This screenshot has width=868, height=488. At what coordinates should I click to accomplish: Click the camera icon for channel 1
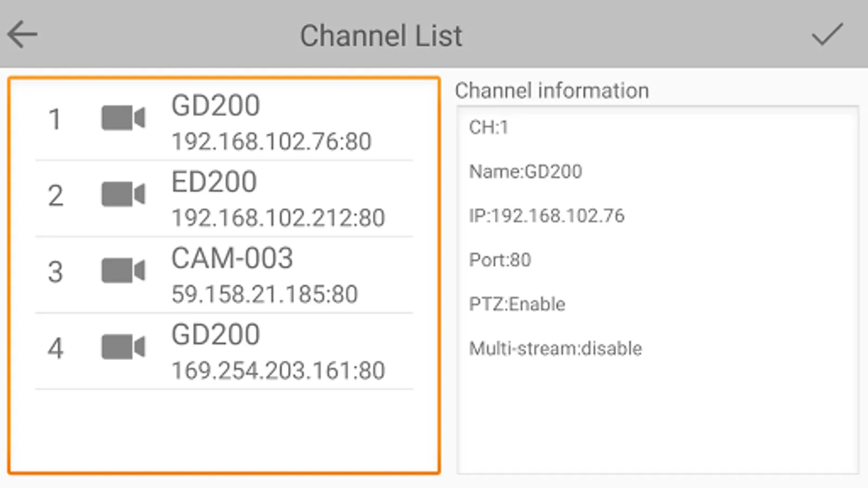click(x=124, y=118)
